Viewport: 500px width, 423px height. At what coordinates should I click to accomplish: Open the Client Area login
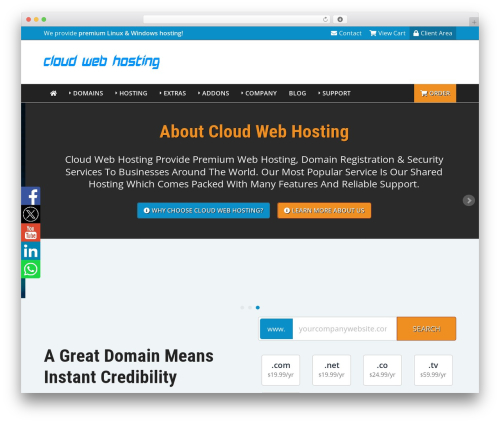click(433, 33)
